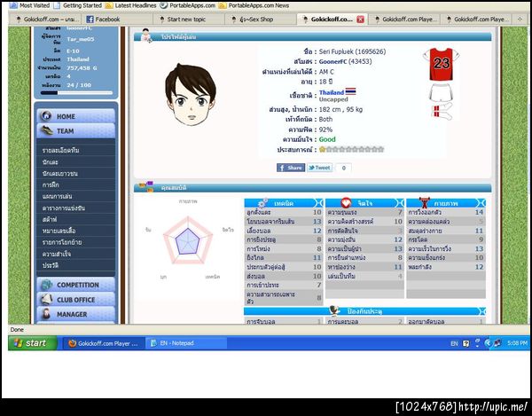Click the Latest Headlines feed bookmark icon
The image size is (532, 416).
pos(108,5)
